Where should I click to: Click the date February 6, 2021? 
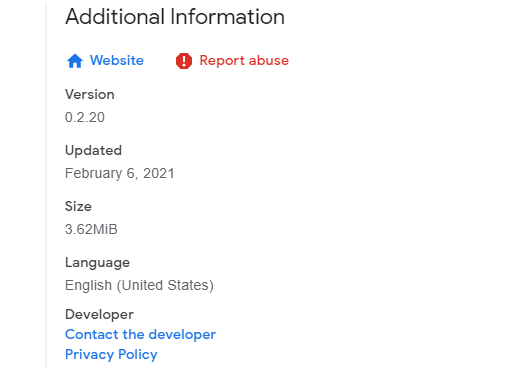click(120, 173)
